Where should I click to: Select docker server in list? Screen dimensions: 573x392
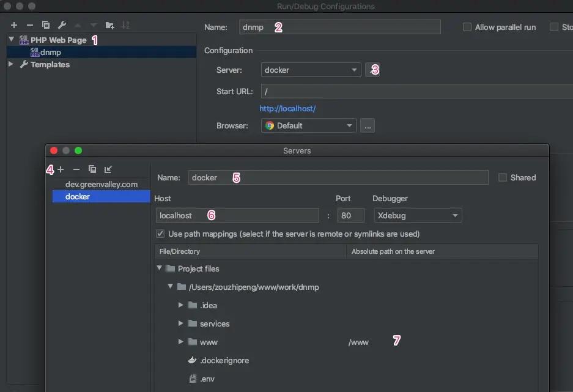point(102,196)
